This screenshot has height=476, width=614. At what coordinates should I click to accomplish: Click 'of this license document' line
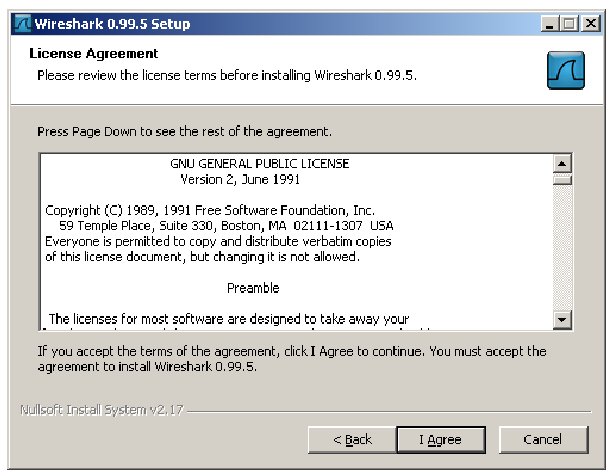202,257
